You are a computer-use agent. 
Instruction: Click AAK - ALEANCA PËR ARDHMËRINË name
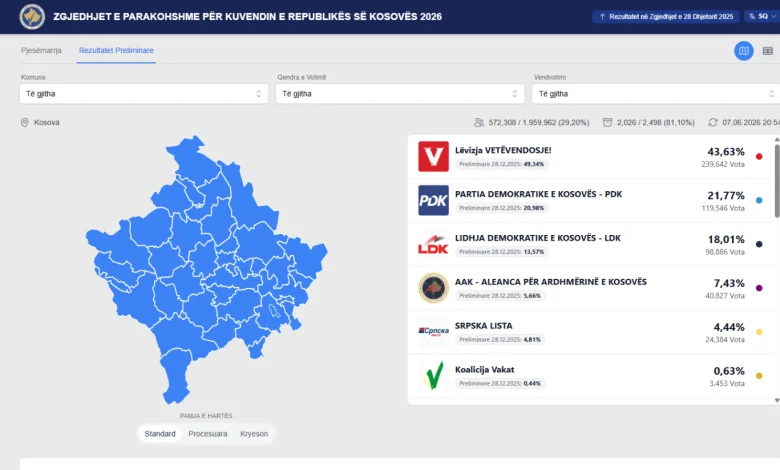pos(551,282)
